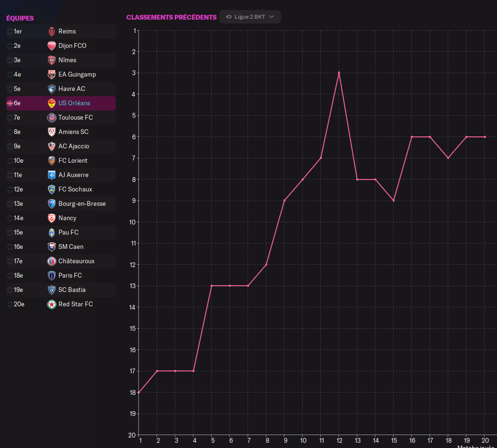
Task: Click the last graph point at match 20
Action: point(485,137)
